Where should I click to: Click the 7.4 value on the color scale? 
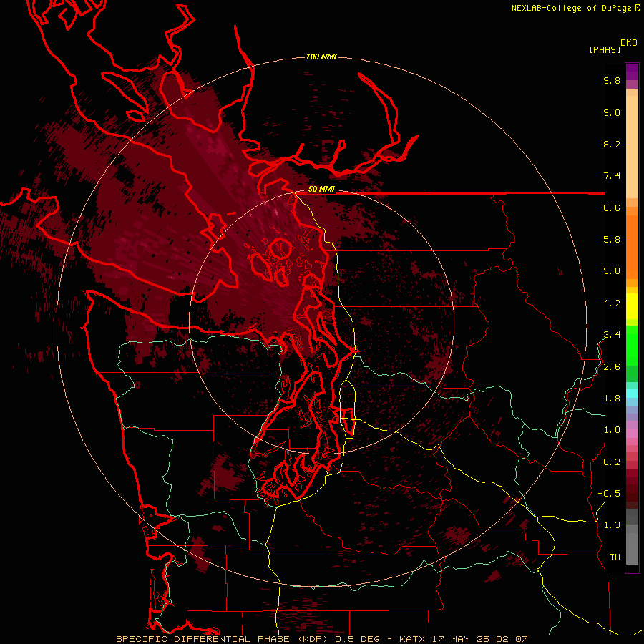tap(612, 176)
